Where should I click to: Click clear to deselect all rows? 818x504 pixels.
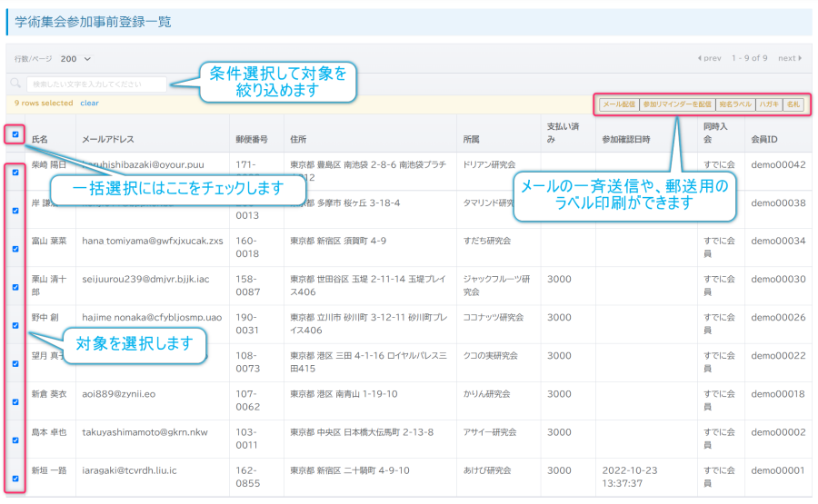coord(89,104)
